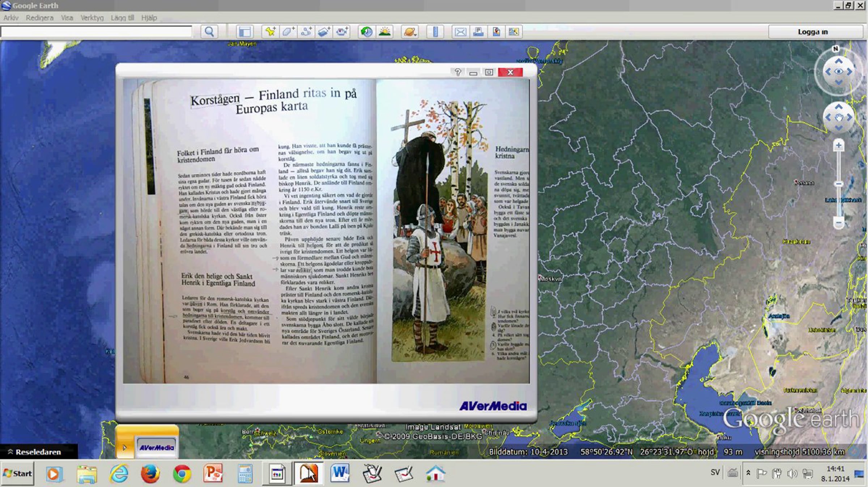The width and height of the screenshot is (868, 487).
Task: Open Windows Media Player from taskbar
Action: [x=54, y=474]
